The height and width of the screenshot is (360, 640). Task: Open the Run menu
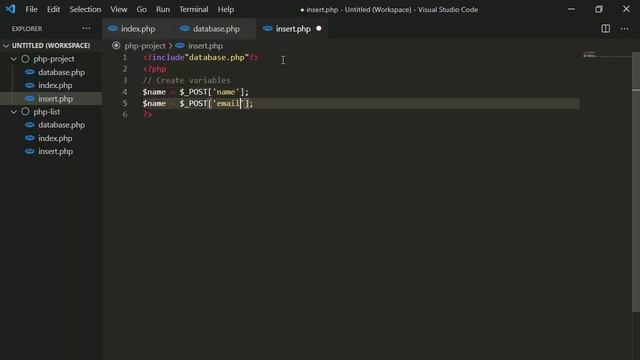pos(163,9)
